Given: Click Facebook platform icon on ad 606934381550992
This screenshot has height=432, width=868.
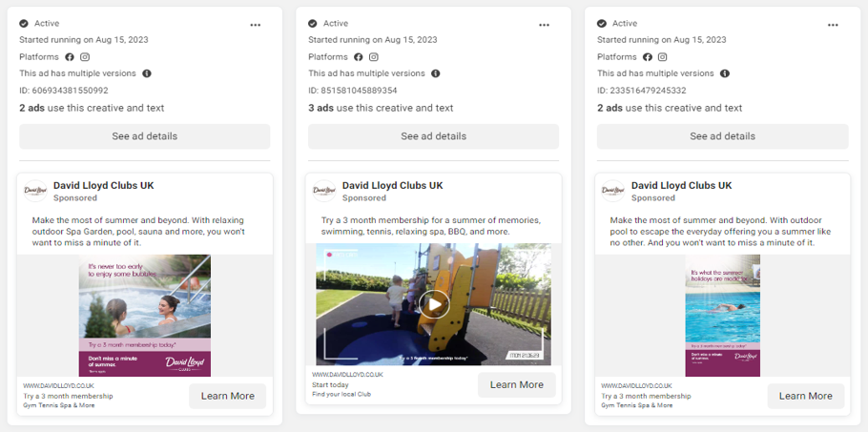Looking at the screenshot, I should click(x=70, y=57).
